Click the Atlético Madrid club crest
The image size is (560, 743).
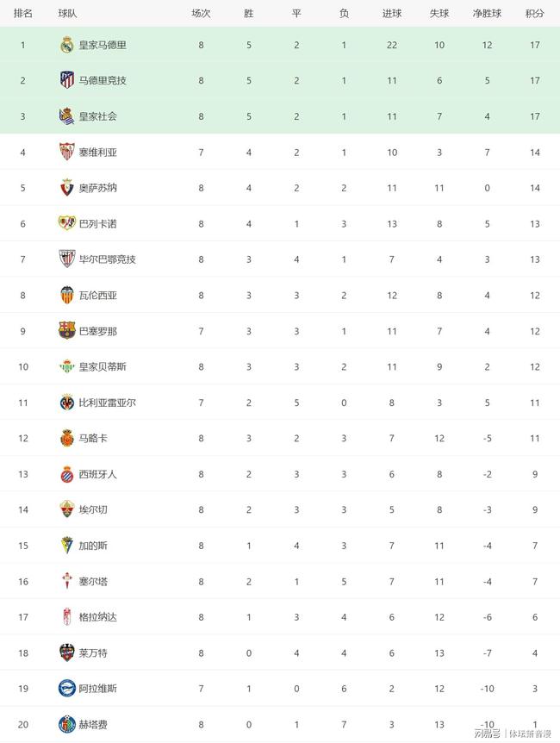point(67,80)
